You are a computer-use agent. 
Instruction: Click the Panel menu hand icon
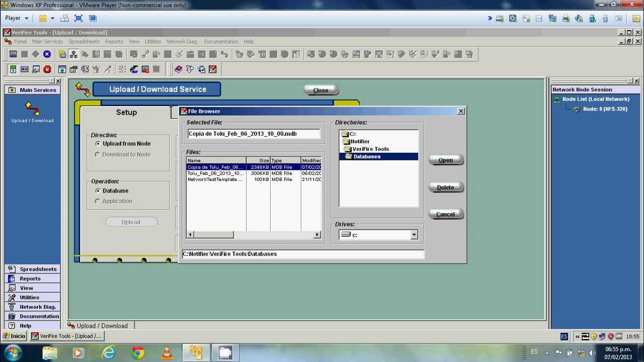[8, 41]
